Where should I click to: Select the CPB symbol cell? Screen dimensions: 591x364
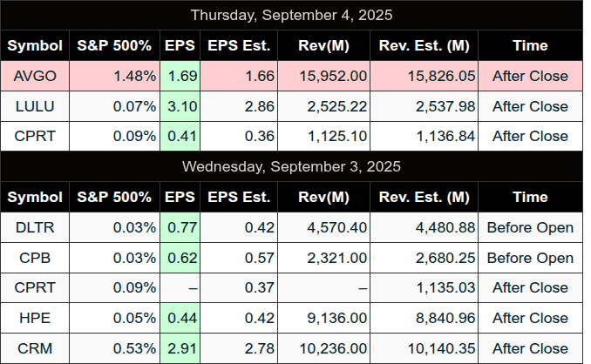point(35,259)
